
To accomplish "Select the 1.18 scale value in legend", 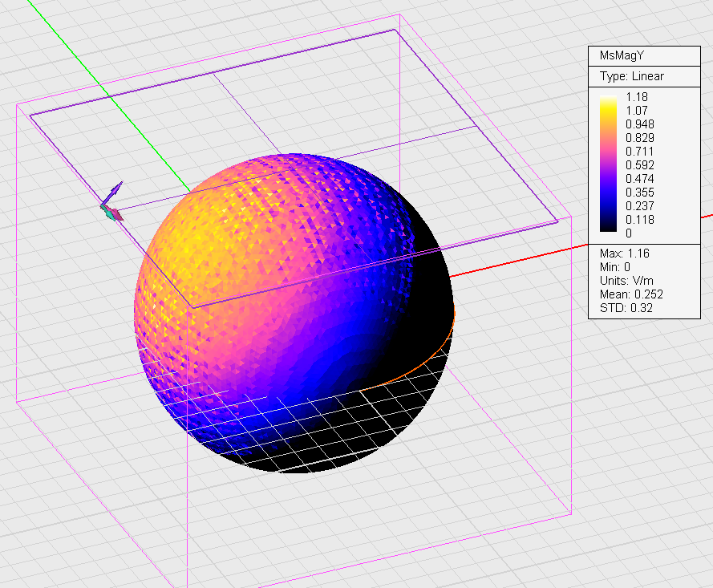I will tap(637, 96).
